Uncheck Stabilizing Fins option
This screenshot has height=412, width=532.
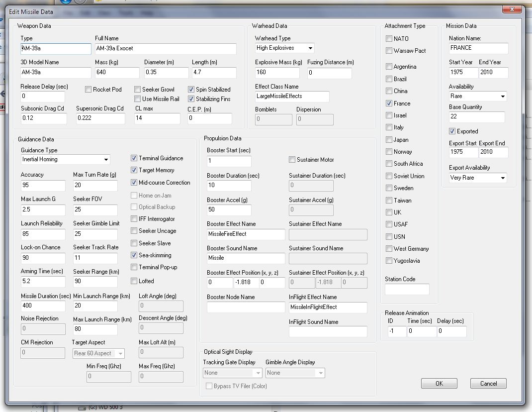click(x=191, y=99)
